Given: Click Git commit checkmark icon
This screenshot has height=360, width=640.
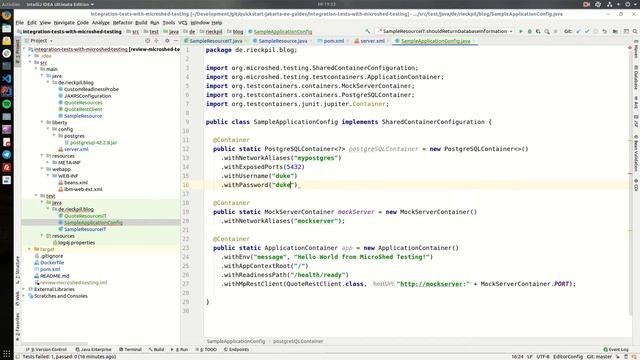Looking at the screenshot, I should (x=587, y=31).
